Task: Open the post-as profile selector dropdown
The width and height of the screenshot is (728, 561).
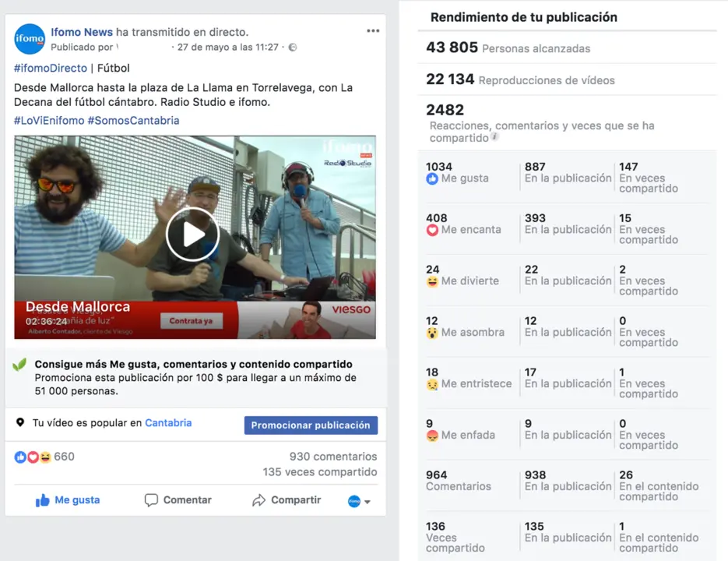Action: [x=360, y=501]
